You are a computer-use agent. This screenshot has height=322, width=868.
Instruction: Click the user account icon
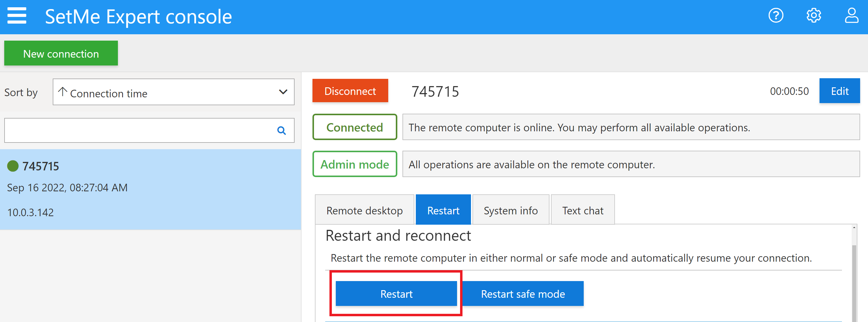(852, 15)
